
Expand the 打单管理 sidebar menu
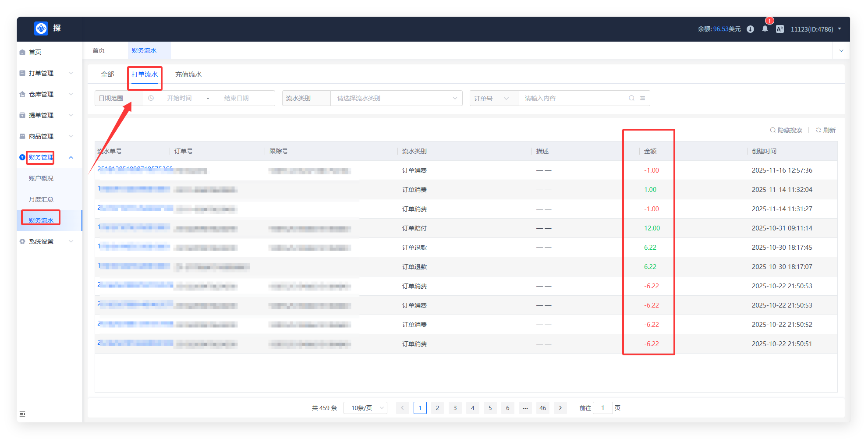point(46,73)
